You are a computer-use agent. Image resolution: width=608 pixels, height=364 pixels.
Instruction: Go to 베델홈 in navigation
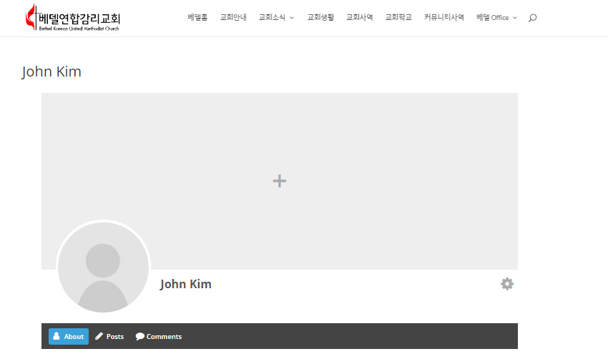click(197, 17)
